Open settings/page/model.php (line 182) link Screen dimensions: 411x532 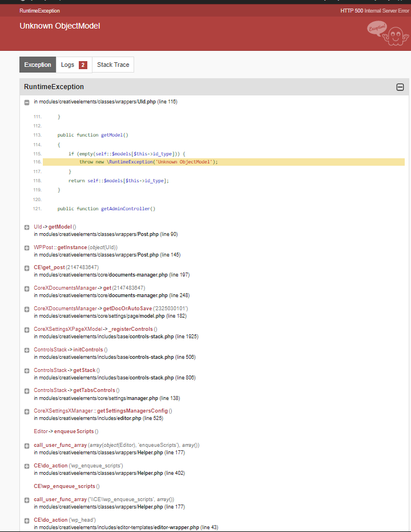[110, 316]
